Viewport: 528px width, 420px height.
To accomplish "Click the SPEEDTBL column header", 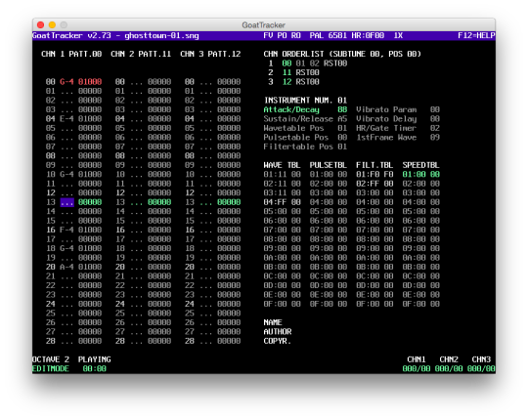I will (x=420, y=165).
